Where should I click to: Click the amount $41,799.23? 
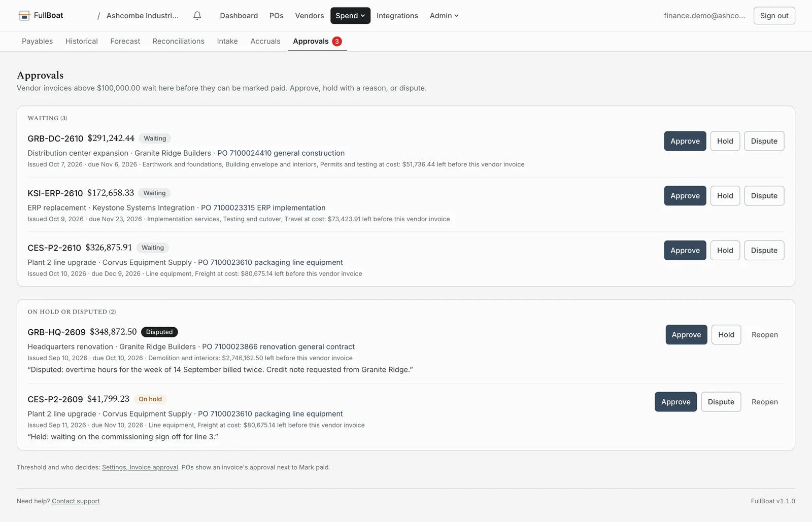pos(108,399)
